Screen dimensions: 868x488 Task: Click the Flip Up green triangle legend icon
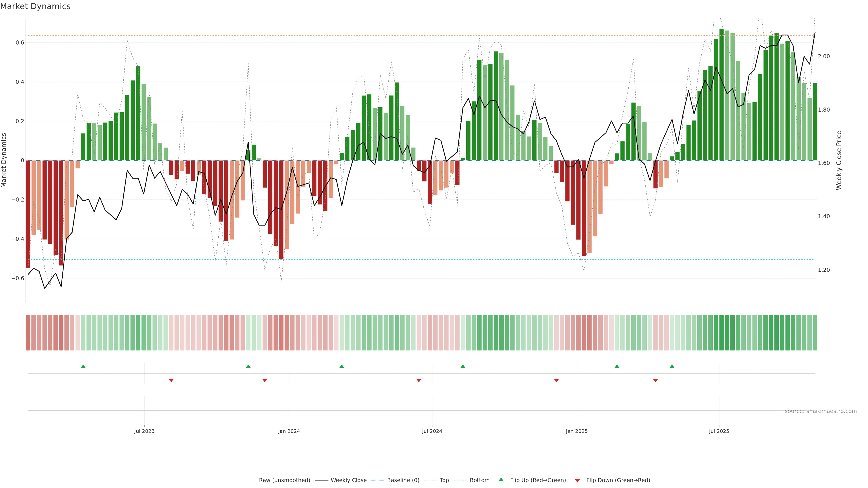point(501,480)
